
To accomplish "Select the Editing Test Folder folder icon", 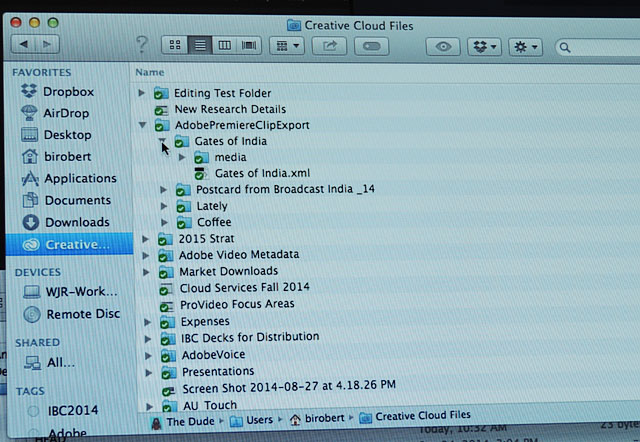I will coord(161,93).
